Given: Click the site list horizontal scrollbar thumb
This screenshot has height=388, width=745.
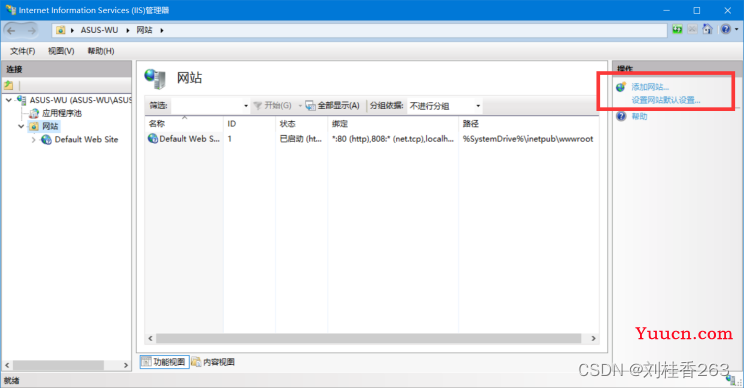Looking at the screenshot, I should 368,338.
